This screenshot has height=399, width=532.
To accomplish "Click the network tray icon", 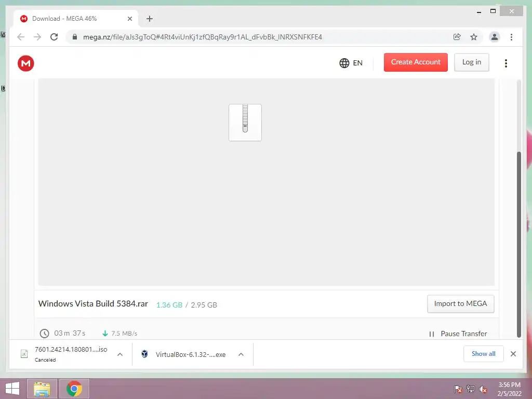I will [471, 389].
